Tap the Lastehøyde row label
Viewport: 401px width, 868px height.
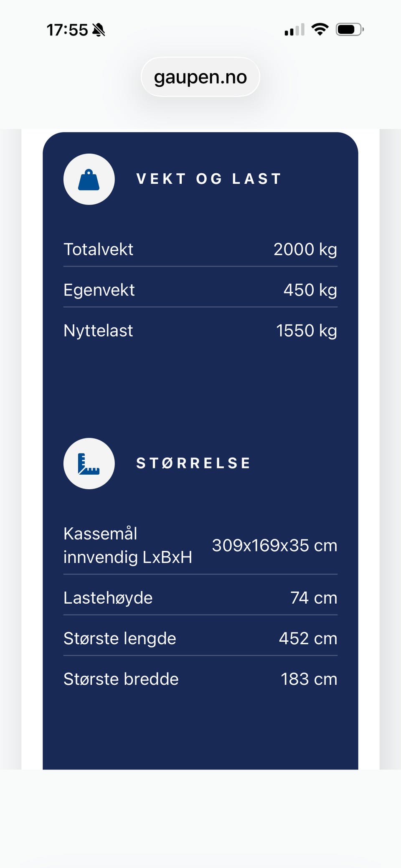[108, 598]
